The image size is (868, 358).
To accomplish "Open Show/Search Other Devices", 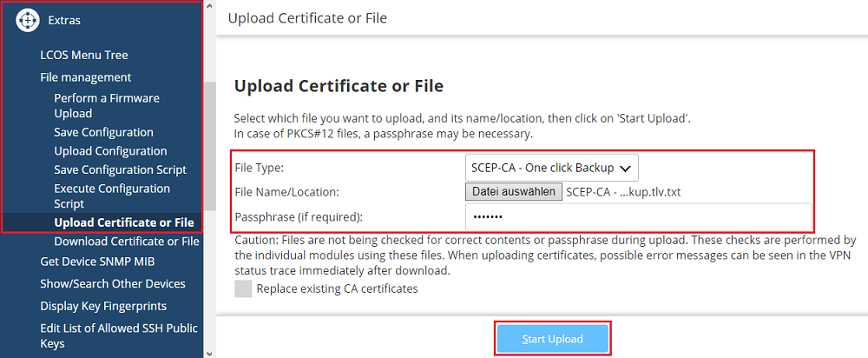I will click(113, 283).
